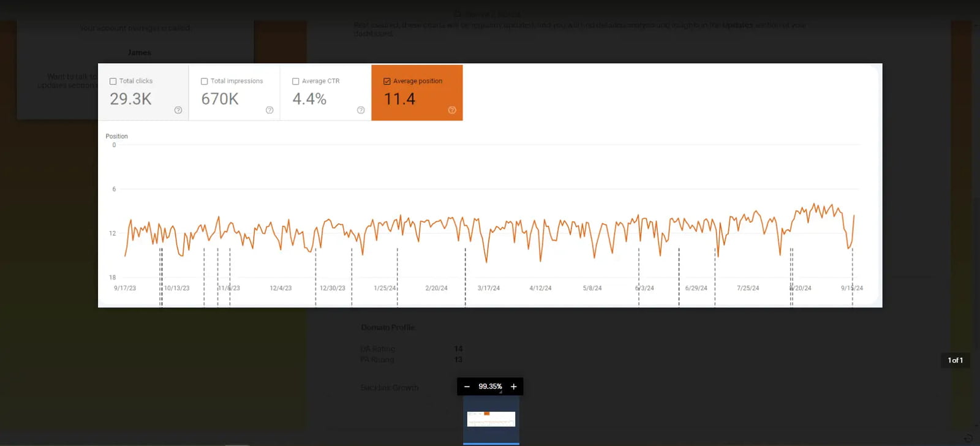
Task: Select the 670K total impressions value
Action: pyautogui.click(x=220, y=99)
